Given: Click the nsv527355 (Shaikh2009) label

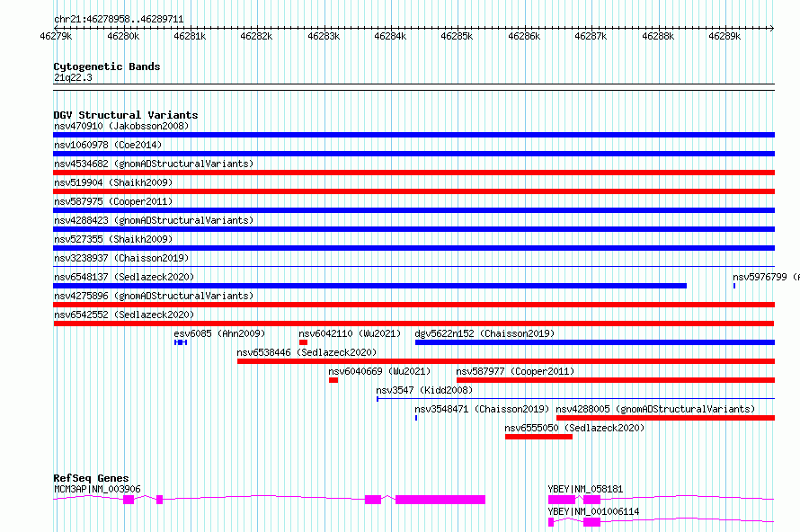Looking at the screenshot, I should click(x=113, y=239).
